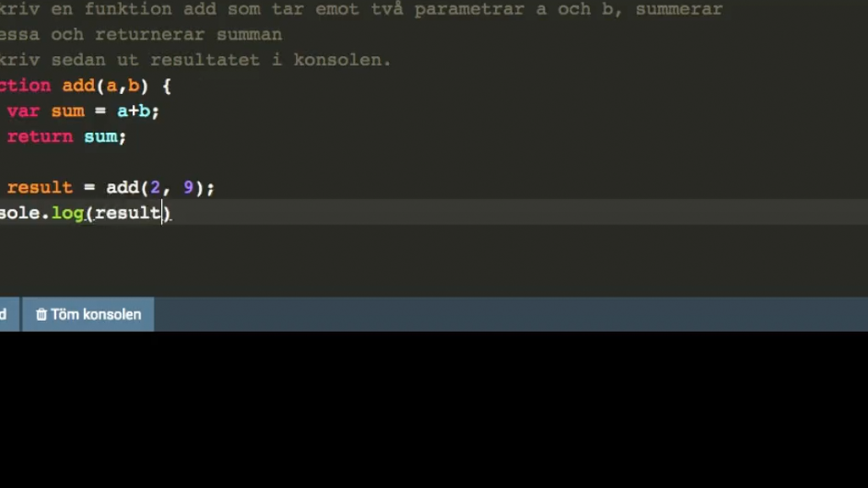Place cursor on result inside console.log call
The image size is (868, 488).
point(128,213)
